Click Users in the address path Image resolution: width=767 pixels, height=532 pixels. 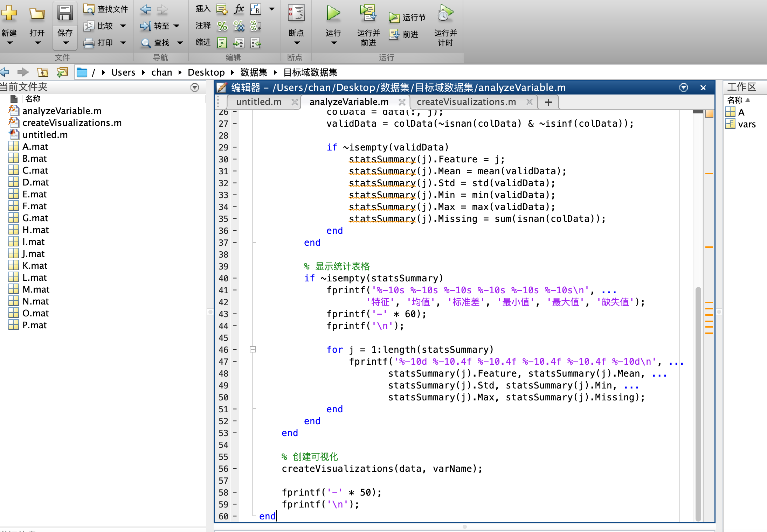click(x=123, y=72)
